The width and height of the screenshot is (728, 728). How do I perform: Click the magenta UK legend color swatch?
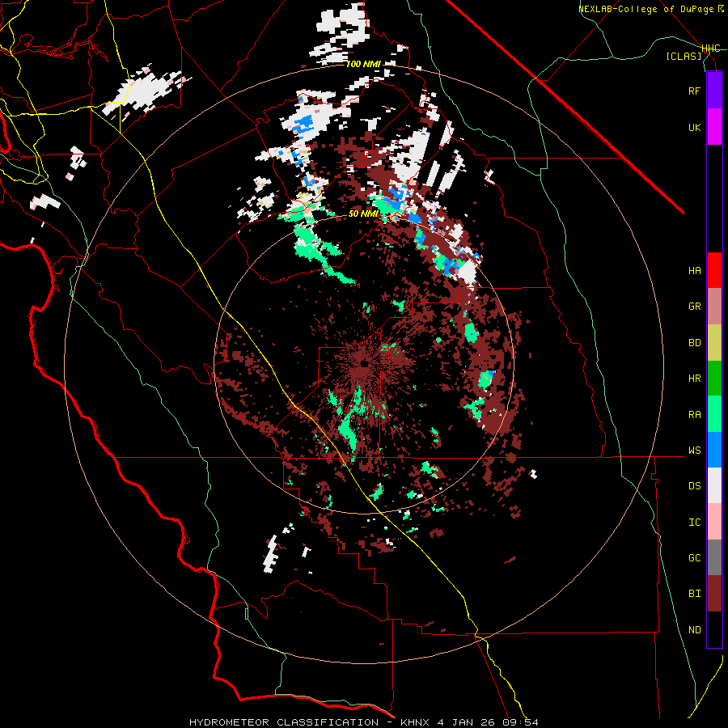coord(714,127)
